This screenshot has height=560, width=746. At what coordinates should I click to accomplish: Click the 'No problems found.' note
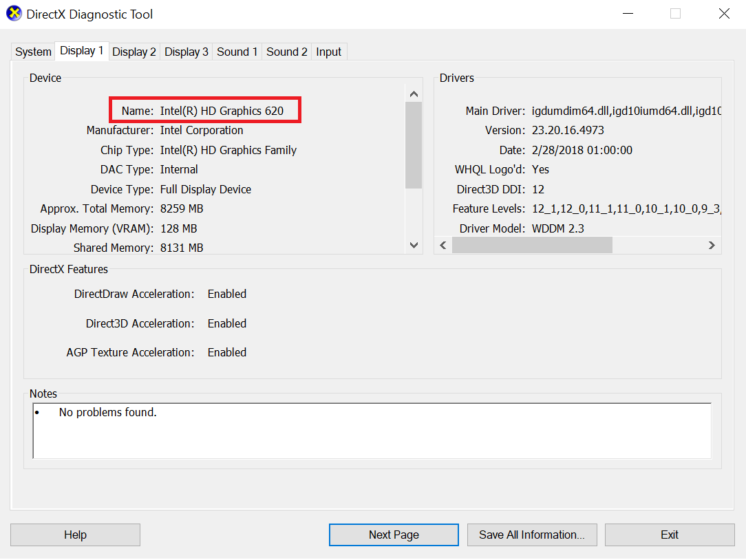click(107, 412)
